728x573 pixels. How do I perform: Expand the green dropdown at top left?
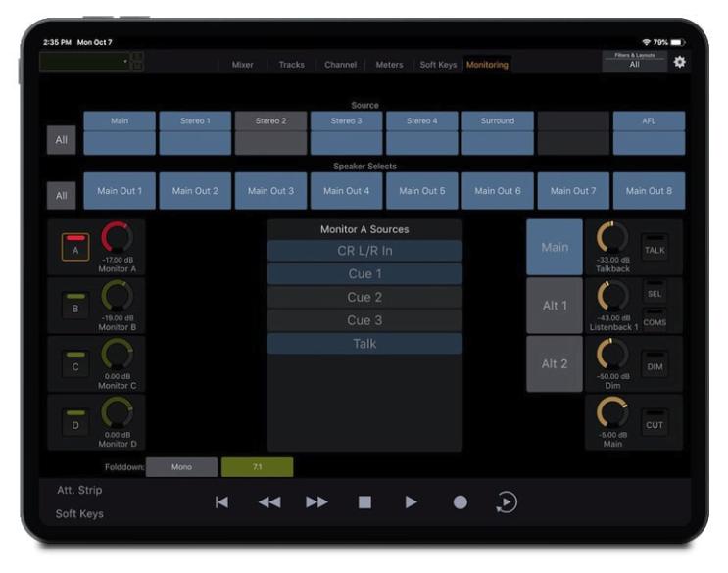pos(85,62)
